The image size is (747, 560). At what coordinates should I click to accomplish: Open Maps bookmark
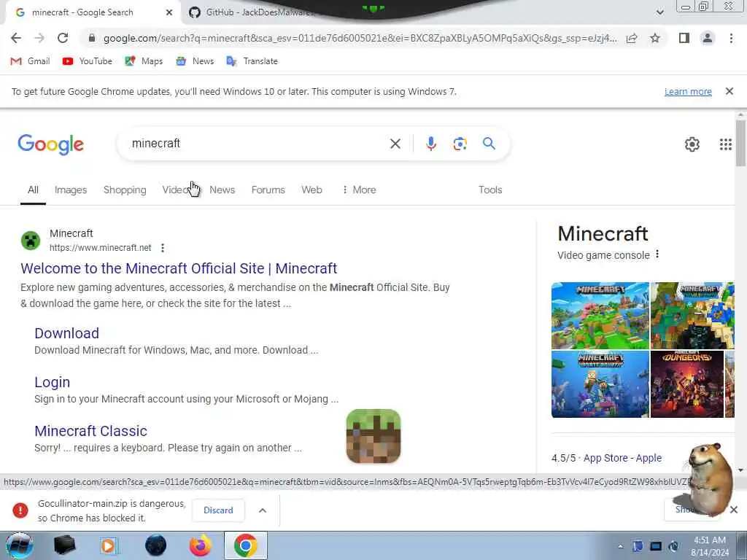point(144,61)
